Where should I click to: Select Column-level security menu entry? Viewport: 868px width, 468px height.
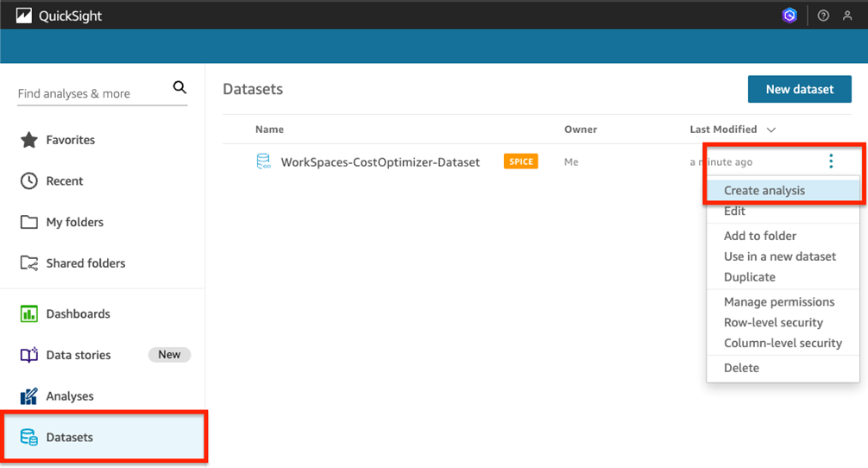(x=783, y=343)
